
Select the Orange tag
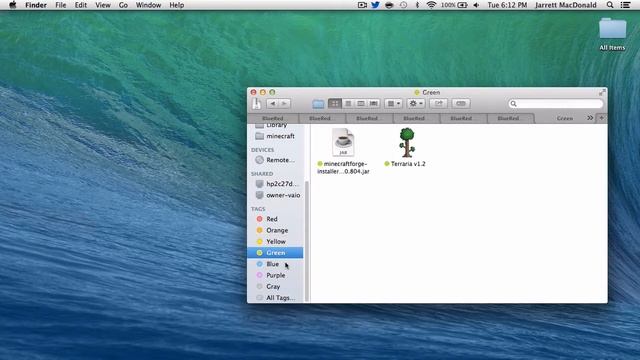276,230
